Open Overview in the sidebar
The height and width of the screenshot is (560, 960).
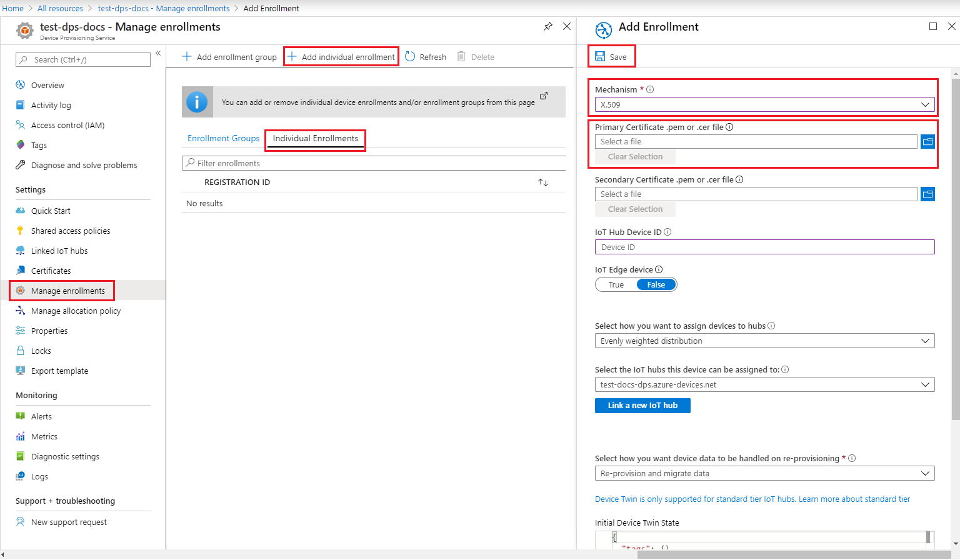tap(47, 85)
